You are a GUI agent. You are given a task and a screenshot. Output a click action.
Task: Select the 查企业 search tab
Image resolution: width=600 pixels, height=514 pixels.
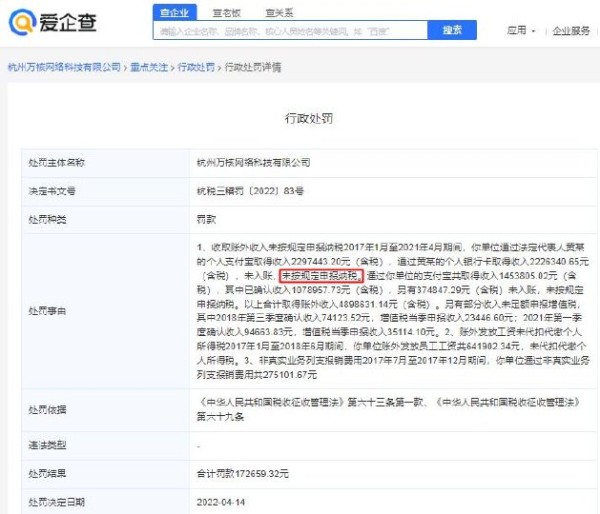[176, 12]
